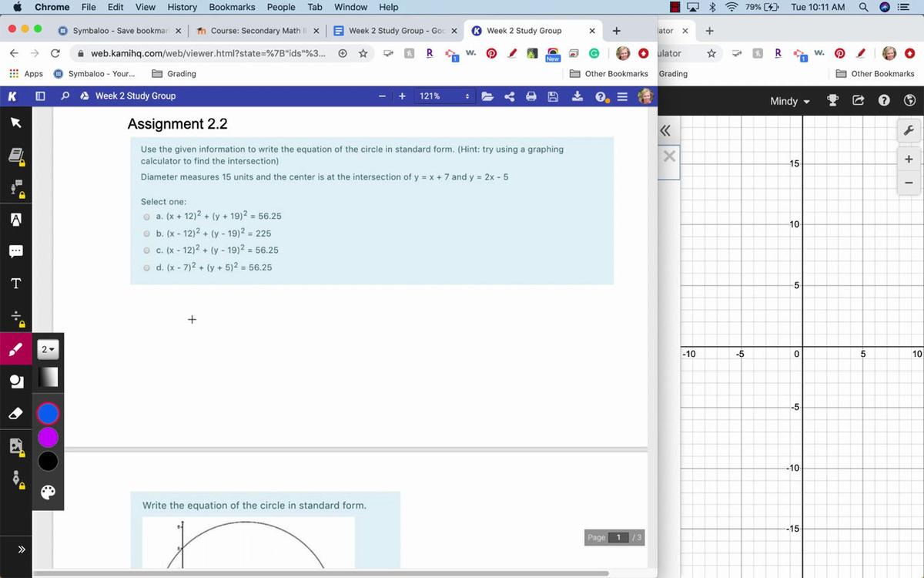Click the Kami K logo
Screen dimensions: 924x578
[x=12, y=96]
